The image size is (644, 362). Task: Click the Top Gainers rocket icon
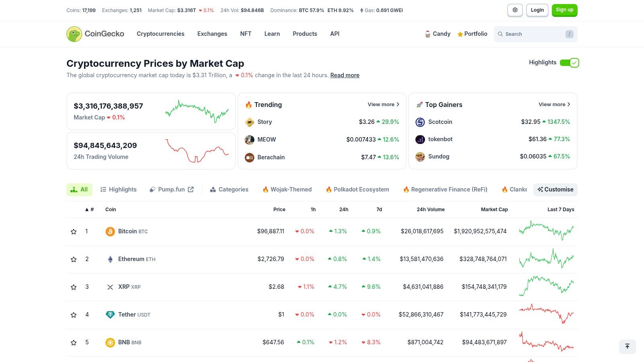pyautogui.click(x=419, y=105)
